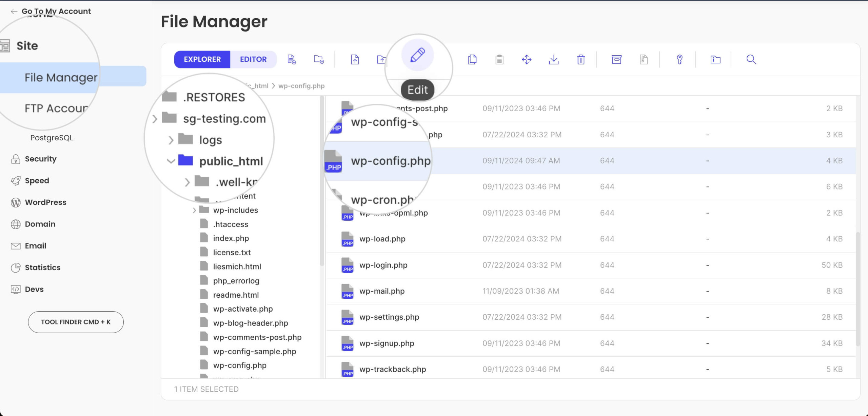This screenshot has height=416, width=868.
Task: Select readme.html in the folder tree
Action: 236,295
